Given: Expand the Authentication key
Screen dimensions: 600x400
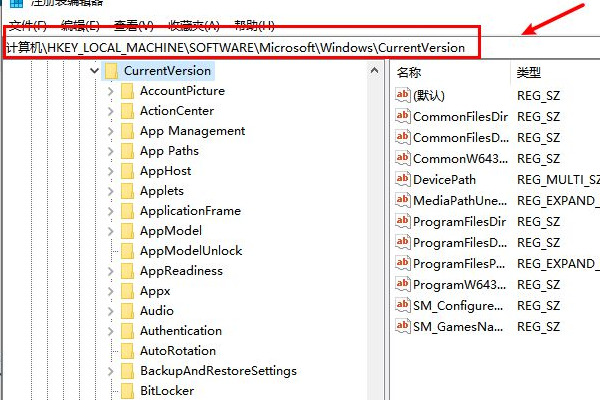Looking at the screenshot, I should point(111,331).
